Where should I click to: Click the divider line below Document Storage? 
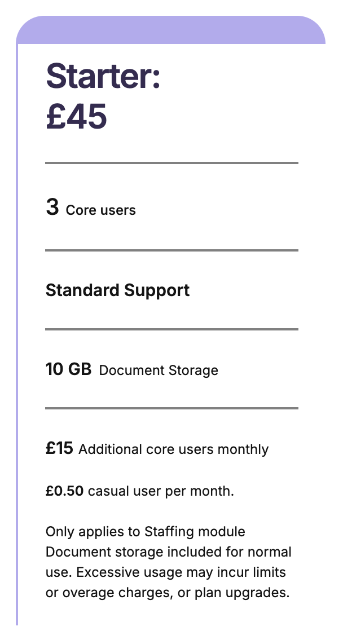171,408
